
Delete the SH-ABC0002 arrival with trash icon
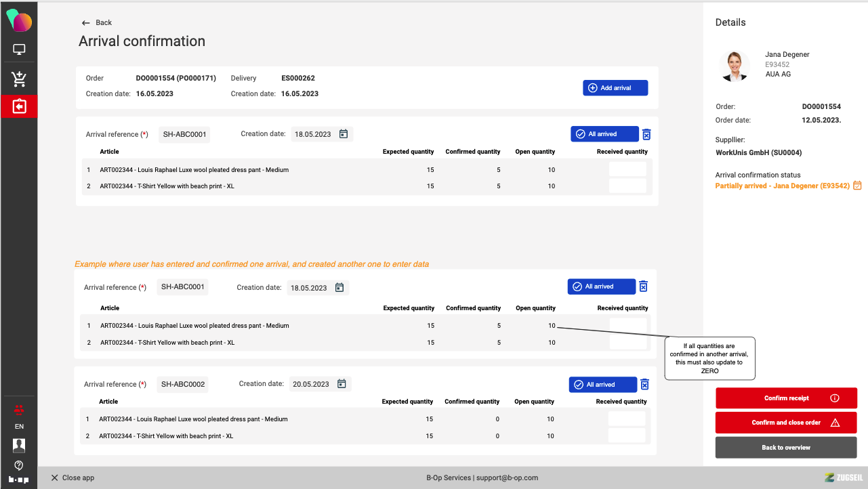644,384
